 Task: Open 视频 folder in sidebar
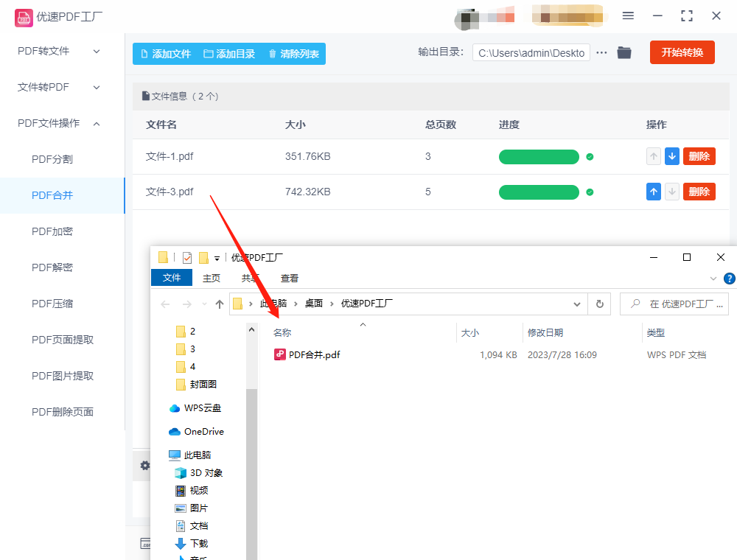192,491
